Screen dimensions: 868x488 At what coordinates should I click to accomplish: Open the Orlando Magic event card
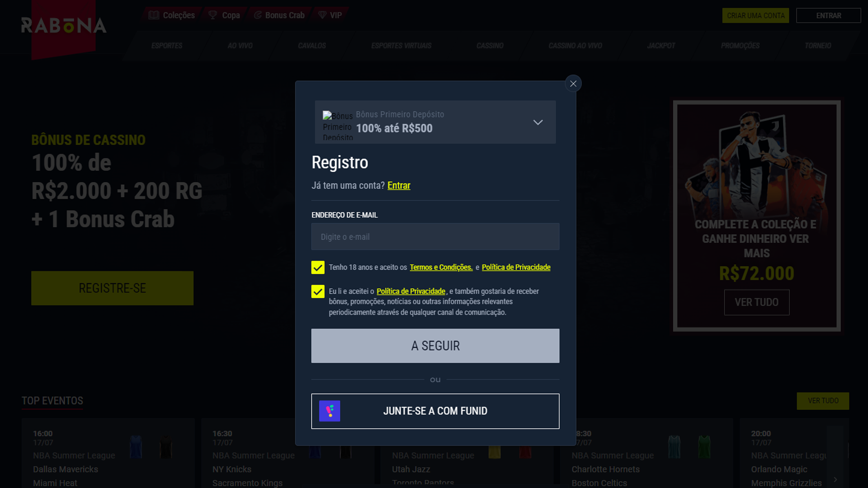[794, 453]
